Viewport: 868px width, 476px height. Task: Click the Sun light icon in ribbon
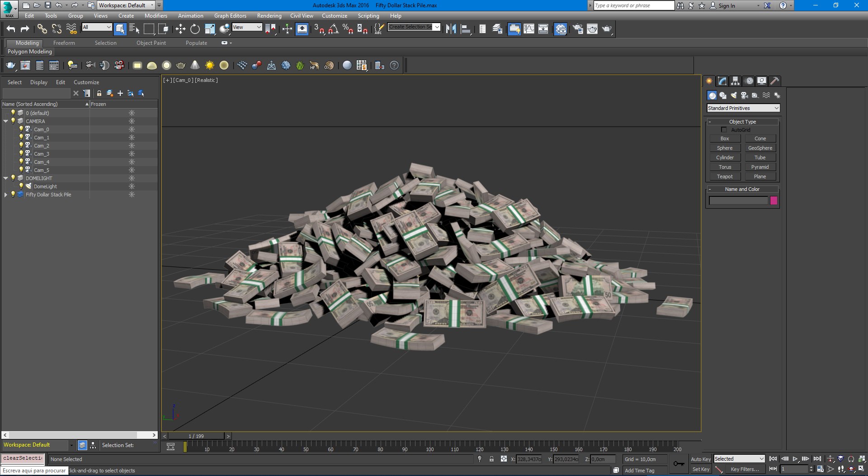pyautogui.click(x=210, y=66)
